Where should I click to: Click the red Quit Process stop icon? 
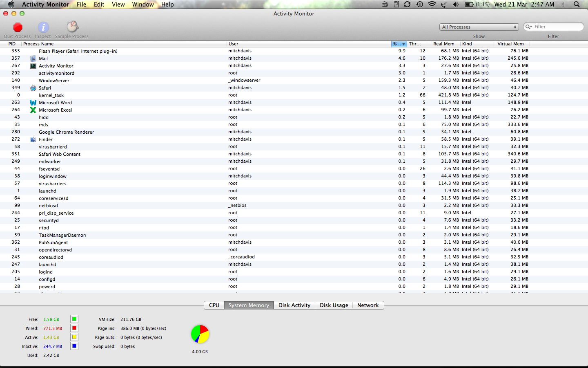(x=18, y=27)
